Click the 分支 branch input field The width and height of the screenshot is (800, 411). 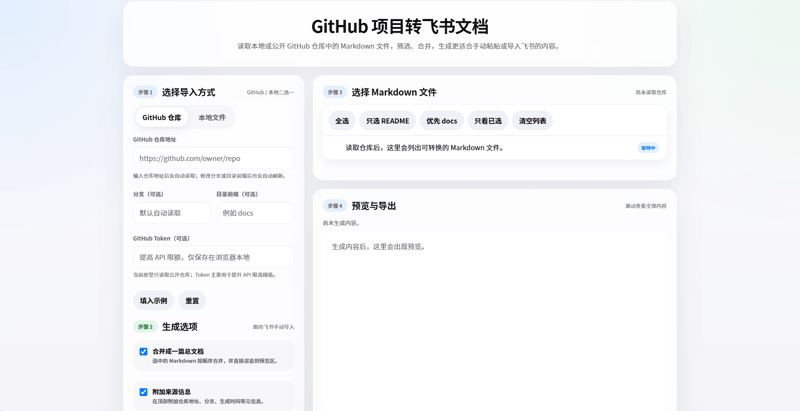click(x=172, y=213)
